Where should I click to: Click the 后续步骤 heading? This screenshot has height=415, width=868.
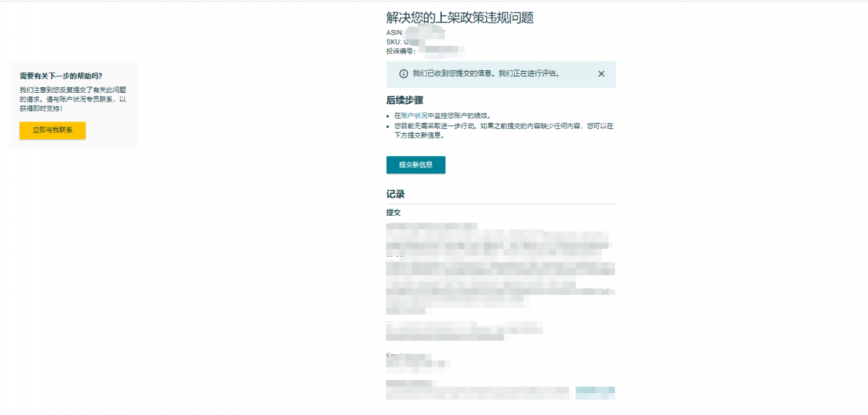coord(405,100)
